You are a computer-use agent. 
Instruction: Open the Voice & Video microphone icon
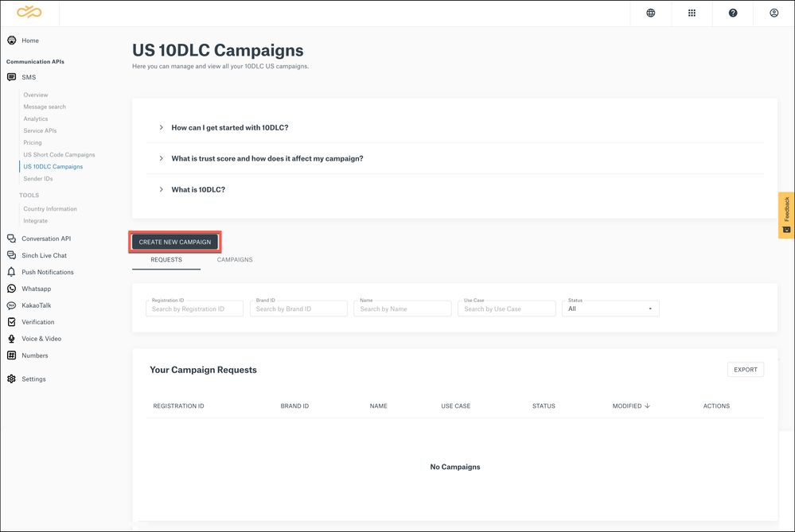tap(11, 339)
